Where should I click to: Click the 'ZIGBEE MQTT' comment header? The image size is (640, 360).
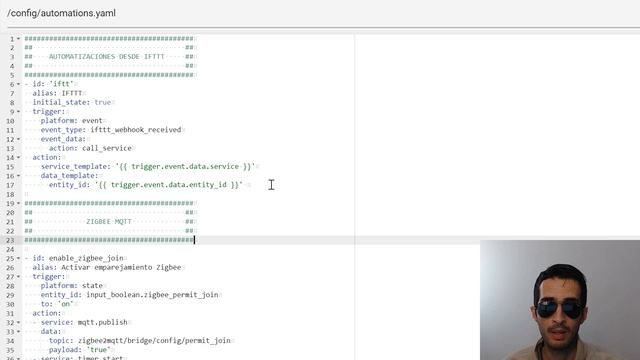[109, 222]
